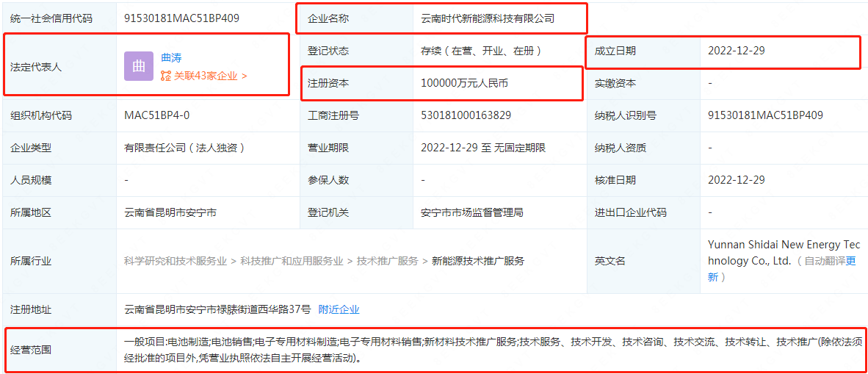Open 技术推广服务 industry link
Viewport: 868px width, 374px height.
pyautogui.click(x=388, y=261)
